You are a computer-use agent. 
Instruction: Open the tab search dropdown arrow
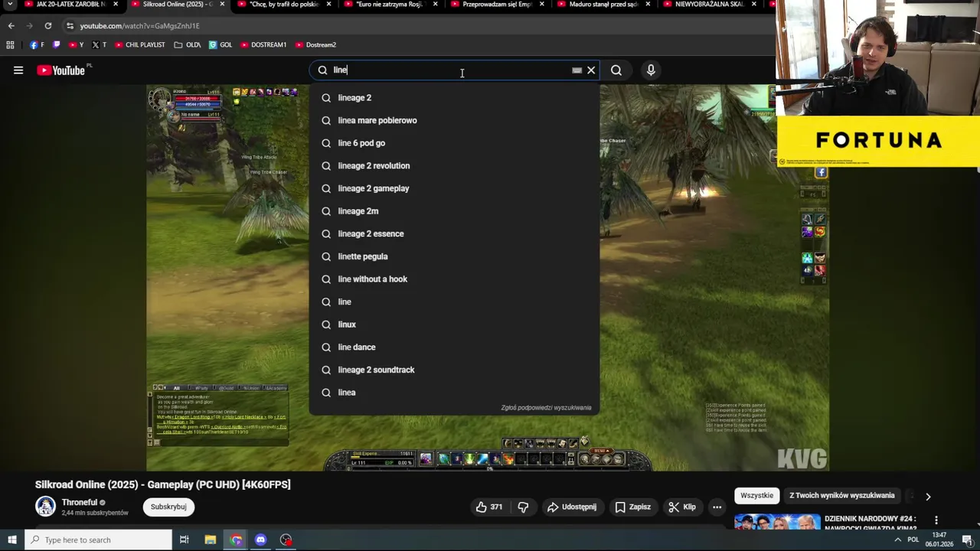(11, 5)
